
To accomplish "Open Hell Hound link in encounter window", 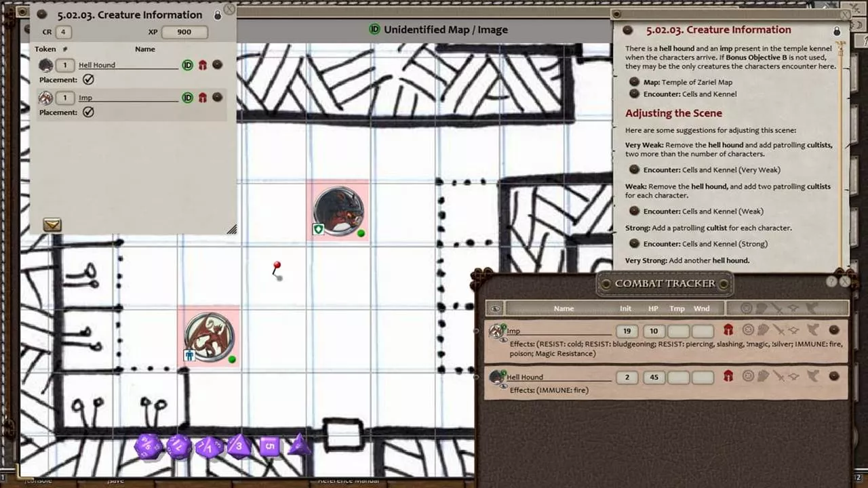I will pyautogui.click(x=217, y=65).
